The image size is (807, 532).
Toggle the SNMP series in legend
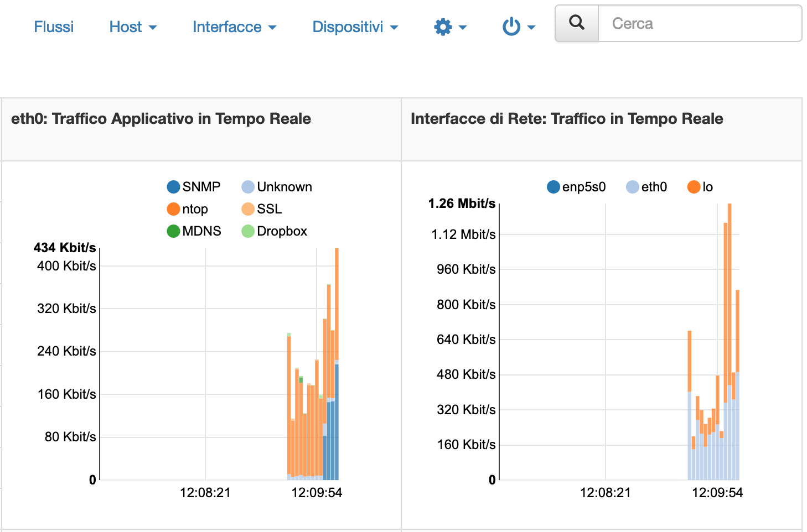point(194,187)
